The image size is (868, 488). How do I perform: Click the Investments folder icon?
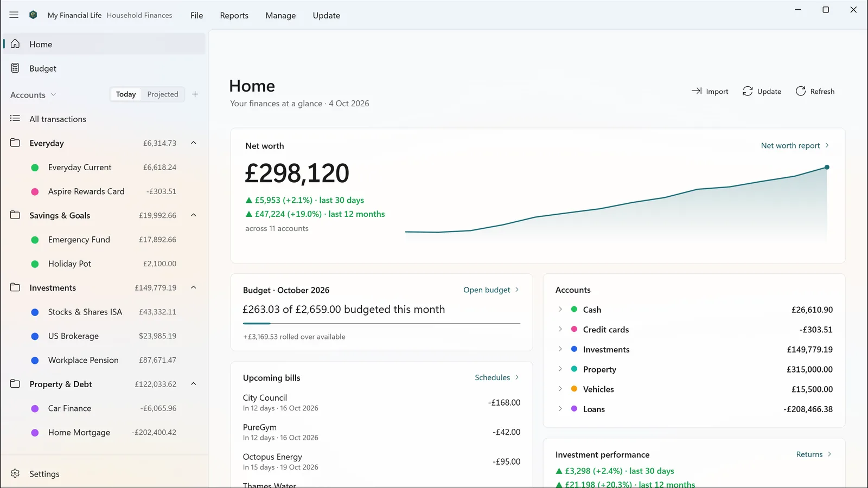15,287
